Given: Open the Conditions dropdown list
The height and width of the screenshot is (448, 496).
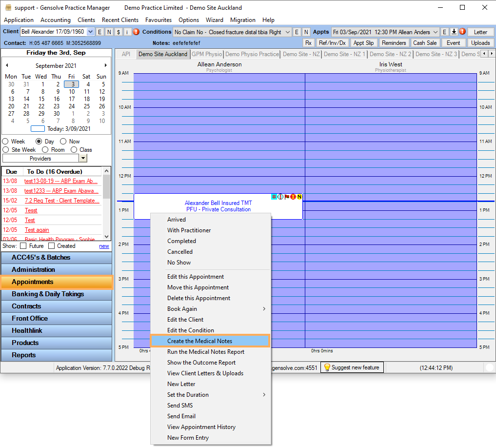Looking at the screenshot, I should coord(287,32).
